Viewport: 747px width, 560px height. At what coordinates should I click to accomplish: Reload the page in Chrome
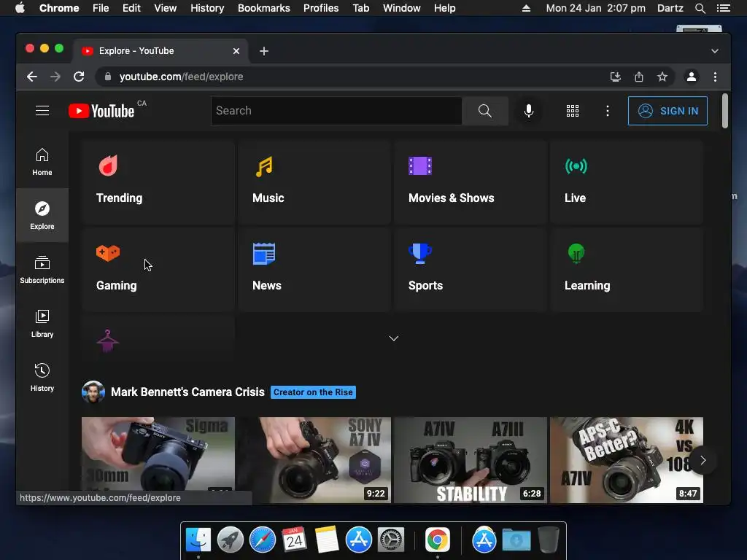[79, 77]
